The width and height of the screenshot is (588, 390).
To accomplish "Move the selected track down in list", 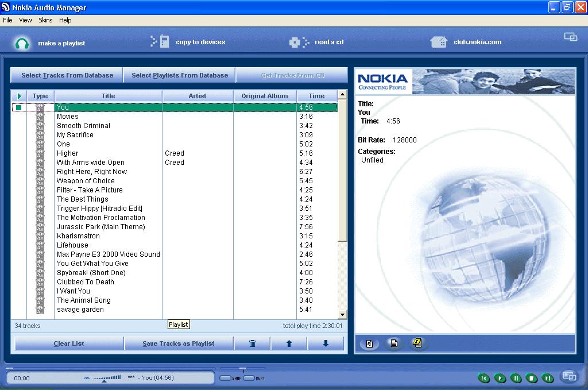I will pos(326,343).
